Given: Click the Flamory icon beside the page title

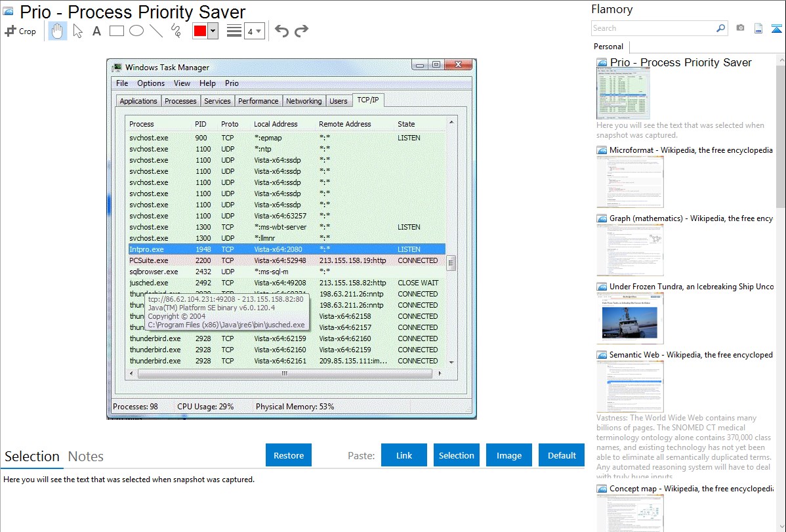Looking at the screenshot, I should pyautogui.click(x=9, y=11).
